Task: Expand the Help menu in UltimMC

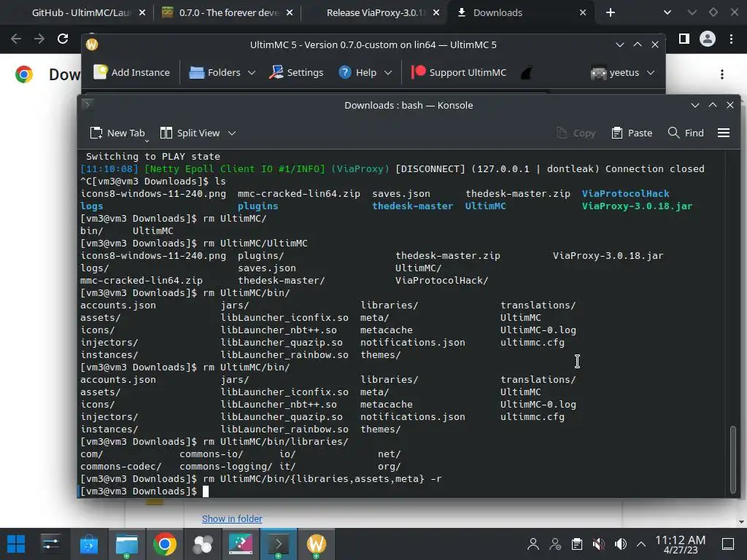Action: tap(365, 72)
